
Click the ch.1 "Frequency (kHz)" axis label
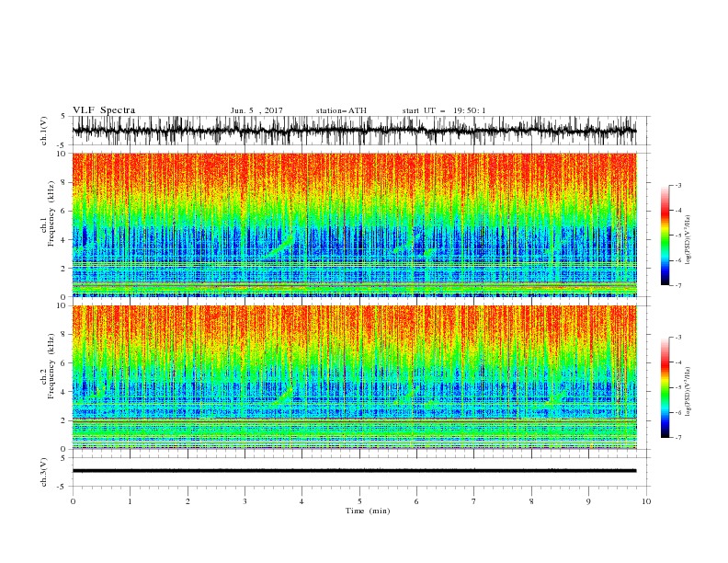point(51,214)
